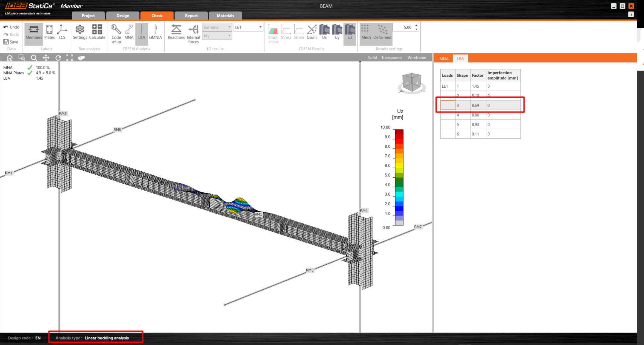Select buckling shape 5 row in table
The height and width of the screenshot is (345, 644).
480,125
